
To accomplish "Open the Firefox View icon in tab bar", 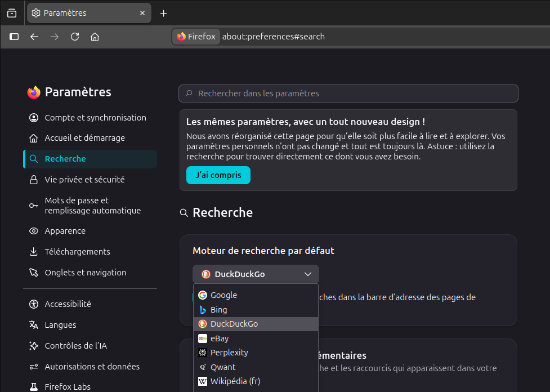I will coord(12,14).
